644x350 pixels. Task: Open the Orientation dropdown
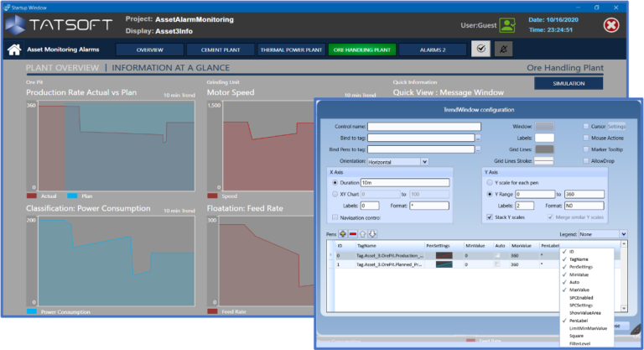pos(424,161)
